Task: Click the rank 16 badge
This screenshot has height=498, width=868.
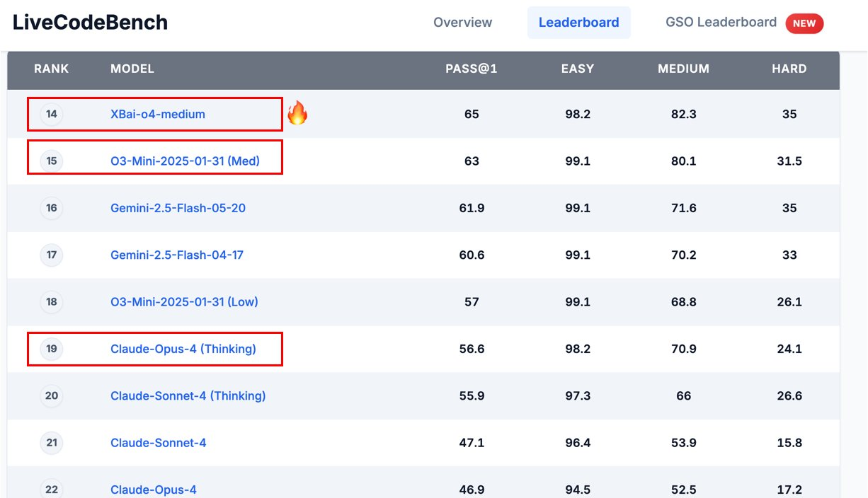Action: pyautogui.click(x=52, y=208)
